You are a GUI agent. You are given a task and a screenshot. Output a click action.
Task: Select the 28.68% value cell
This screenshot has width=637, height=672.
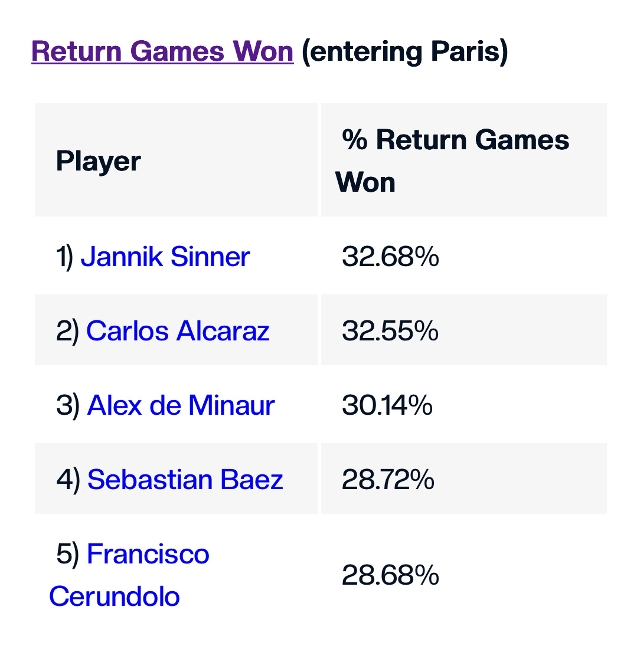(x=390, y=575)
